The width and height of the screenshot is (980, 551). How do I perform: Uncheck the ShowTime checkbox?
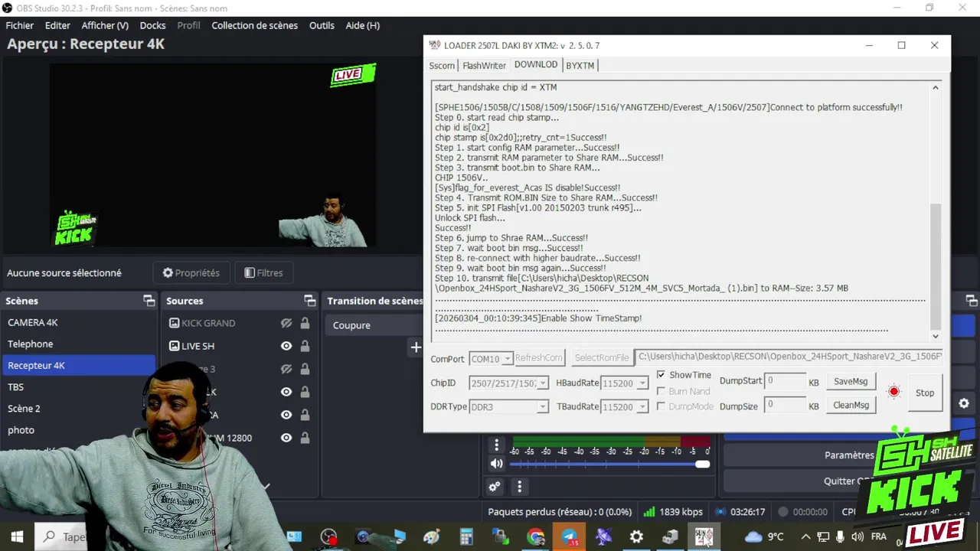coord(661,375)
